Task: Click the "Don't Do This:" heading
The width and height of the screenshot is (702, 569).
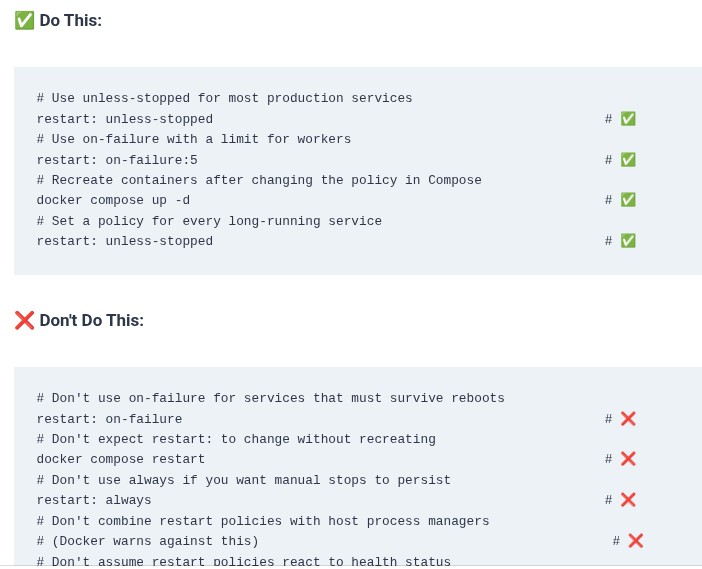Action: (92, 321)
